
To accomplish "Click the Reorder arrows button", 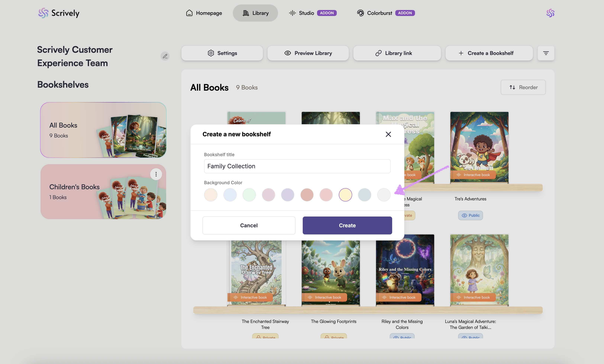I will coord(523,87).
